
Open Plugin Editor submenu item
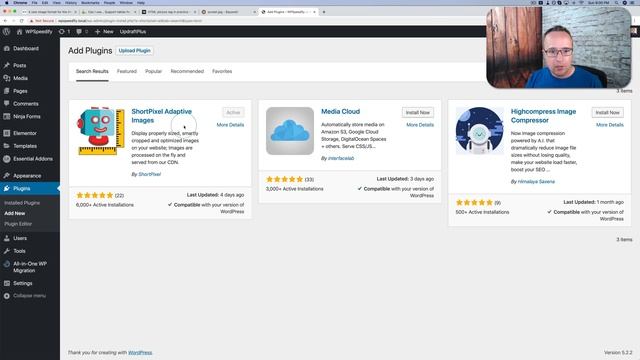coord(18,224)
